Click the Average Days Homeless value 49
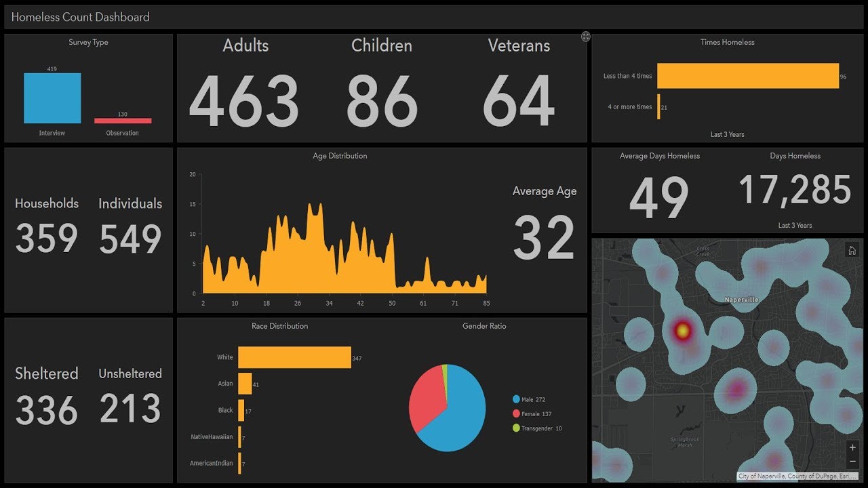868x488 pixels. tap(659, 198)
